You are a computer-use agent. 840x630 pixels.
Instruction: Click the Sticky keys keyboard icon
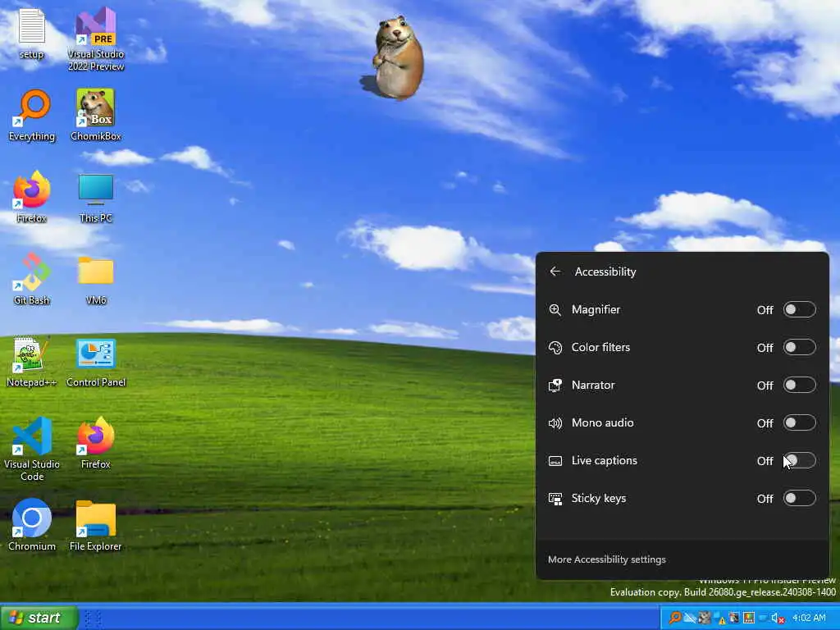555,499
